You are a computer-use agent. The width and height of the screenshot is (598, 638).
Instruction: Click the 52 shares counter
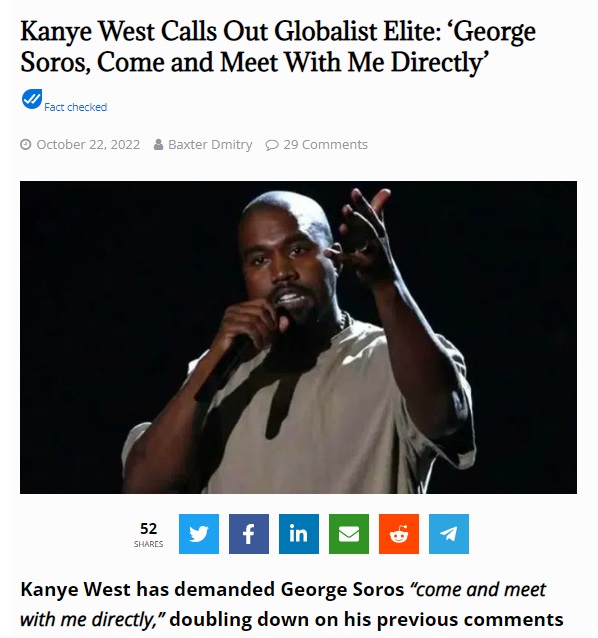pyautogui.click(x=148, y=529)
